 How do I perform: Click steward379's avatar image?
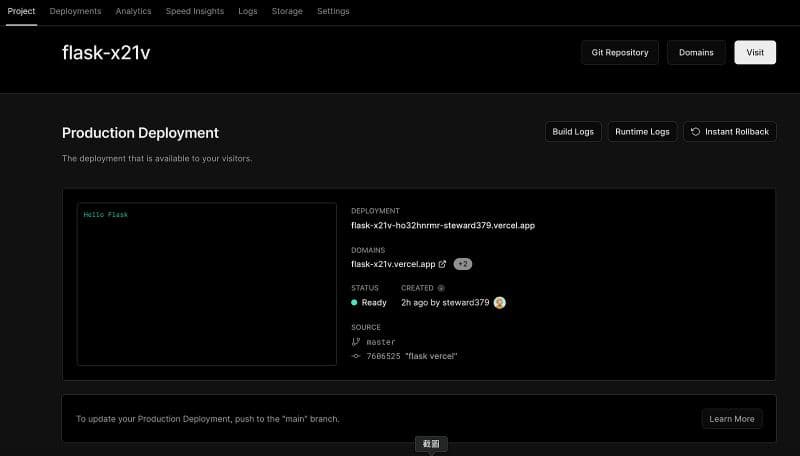tap(500, 302)
